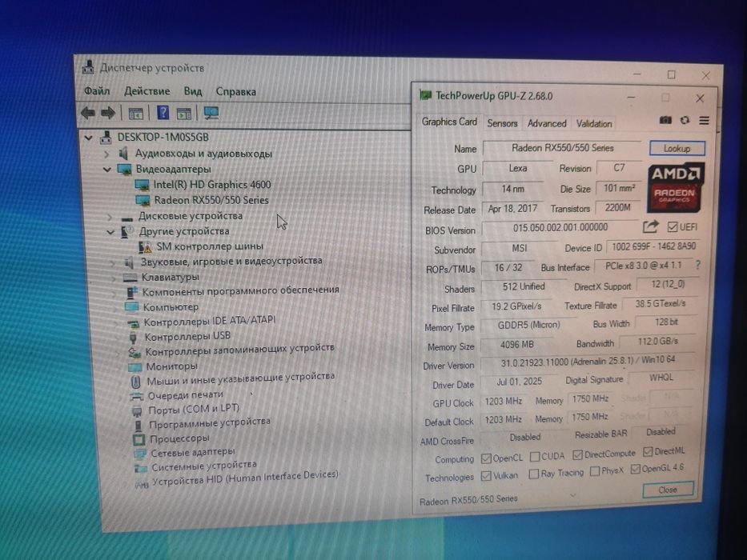Switch to the Advanced tab
This screenshot has height=560, width=747.
[547, 123]
